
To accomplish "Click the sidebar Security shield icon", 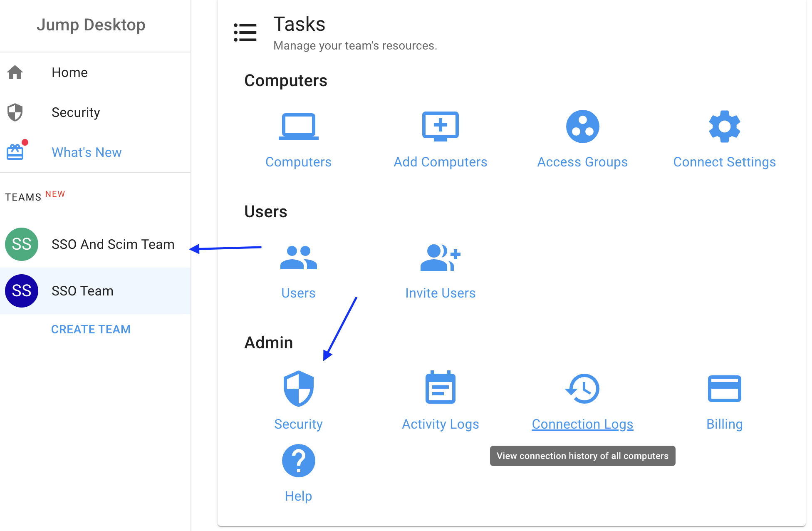I will (15, 112).
